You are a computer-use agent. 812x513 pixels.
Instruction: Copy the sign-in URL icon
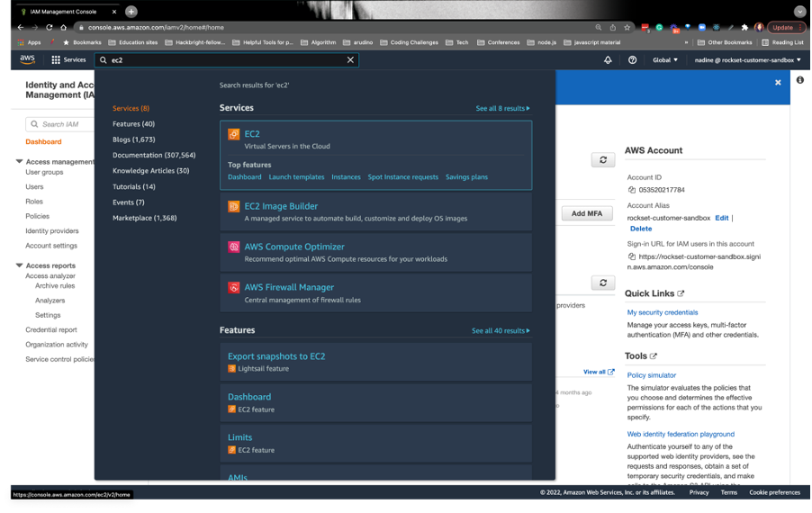tap(631, 256)
